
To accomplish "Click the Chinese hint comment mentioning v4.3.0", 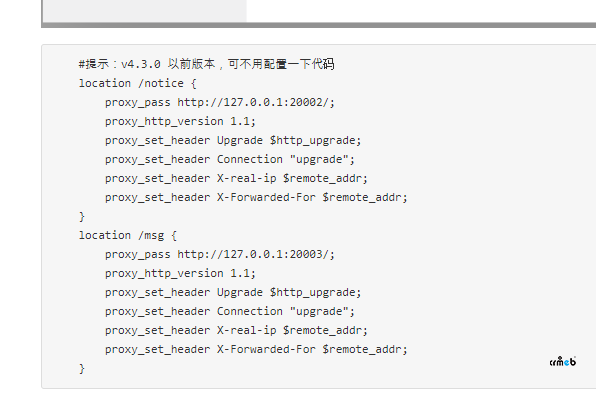I will pyautogui.click(x=206, y=64).
